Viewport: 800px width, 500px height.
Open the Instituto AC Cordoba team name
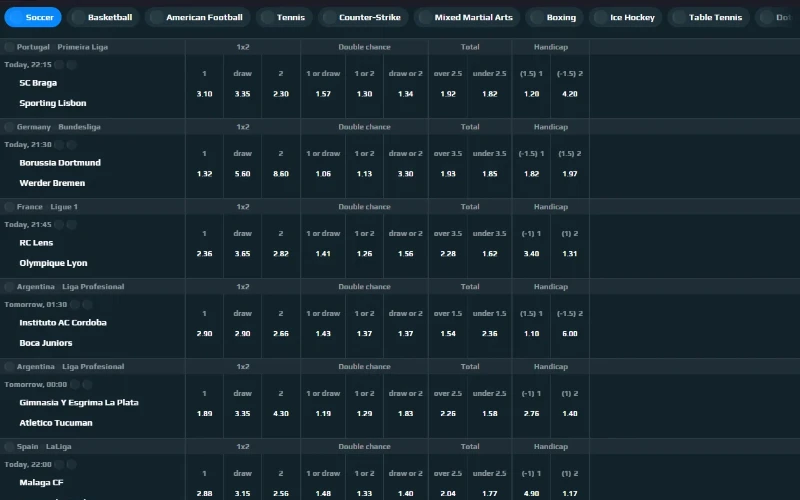pos(63,322)
